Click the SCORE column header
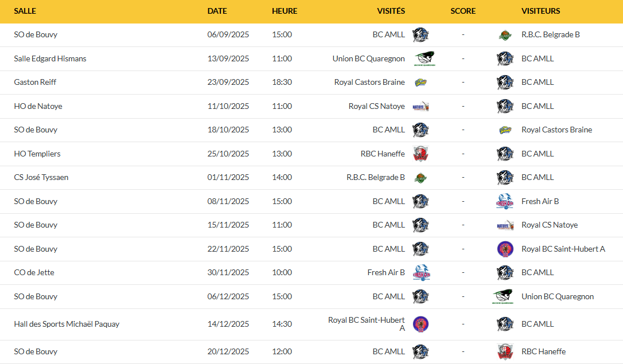The height and width of the screenshot is (364, 623). [x=463, y=11]
